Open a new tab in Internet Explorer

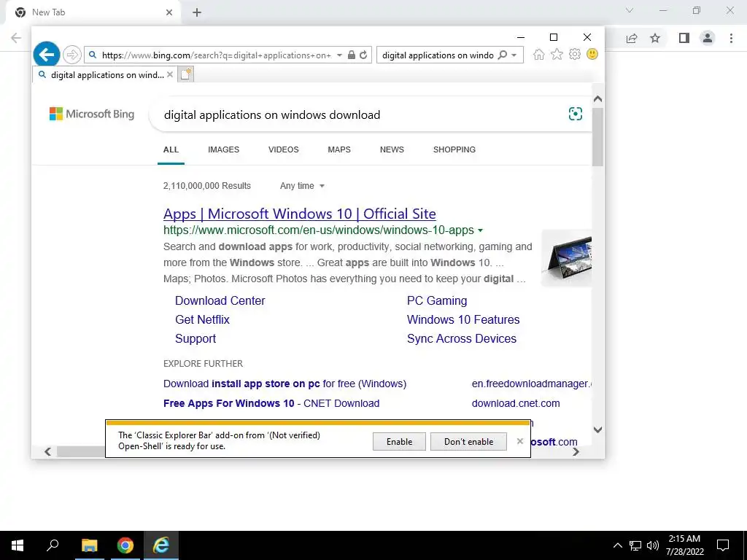(x=186, y=74)
